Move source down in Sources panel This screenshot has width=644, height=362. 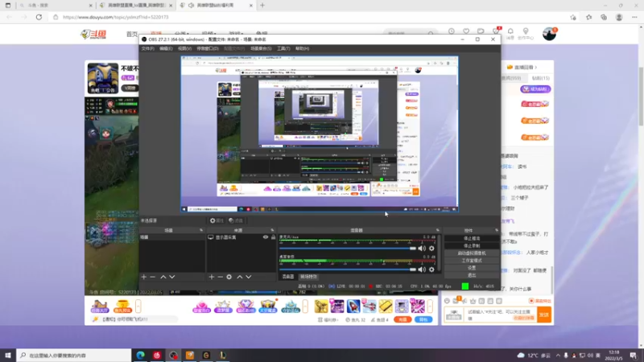pyautogui.click(x=249, y=277)
